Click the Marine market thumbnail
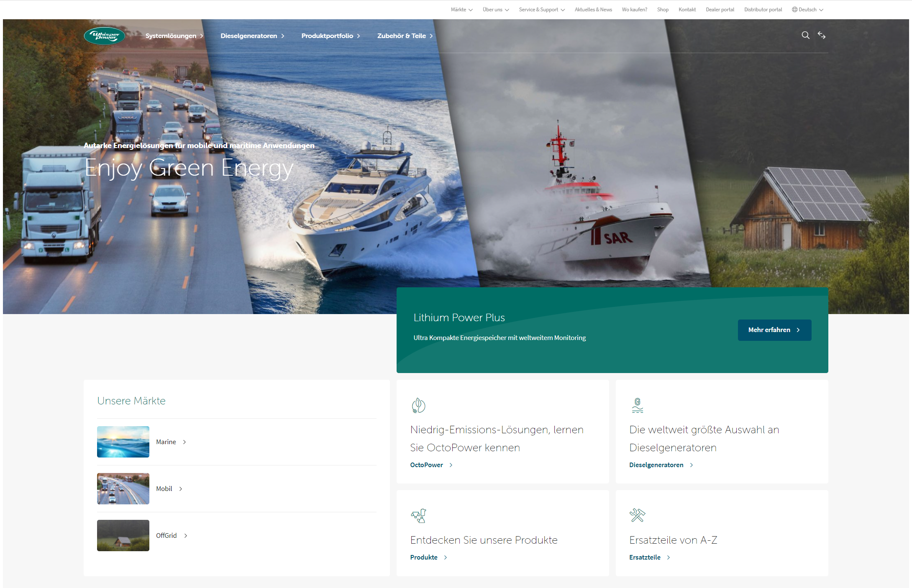 pyautogui.click(x=123, y=442)
